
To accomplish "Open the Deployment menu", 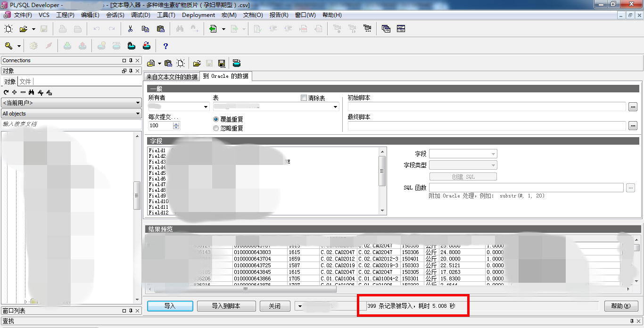I will pyautogui.click(x=198, y=15).
